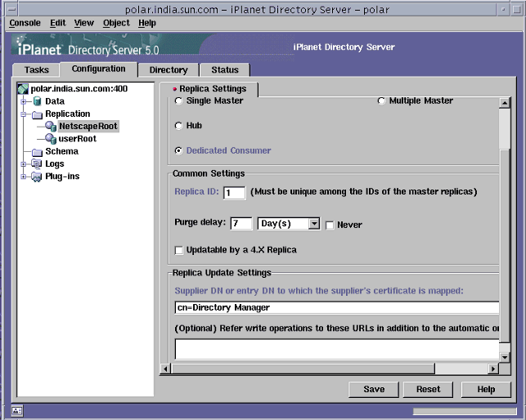Click the Logs icon in tree

pyautogui.click(x=37, y=164)
